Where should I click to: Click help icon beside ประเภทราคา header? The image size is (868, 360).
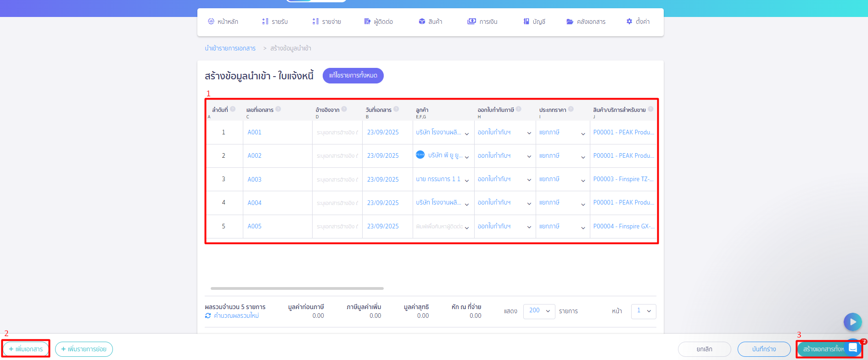tap(571, 109)
